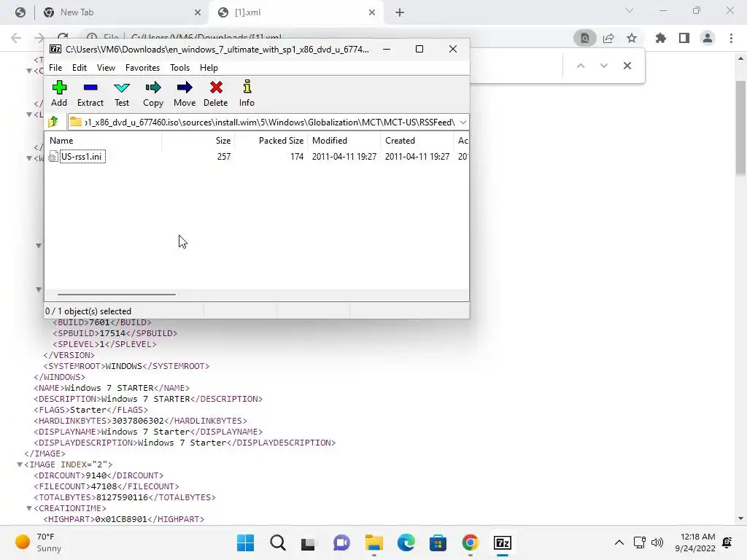The width and height of the screenshot is (747, 560).
Task: Open the Windows Start menu
Action: (x=245, y=542)
